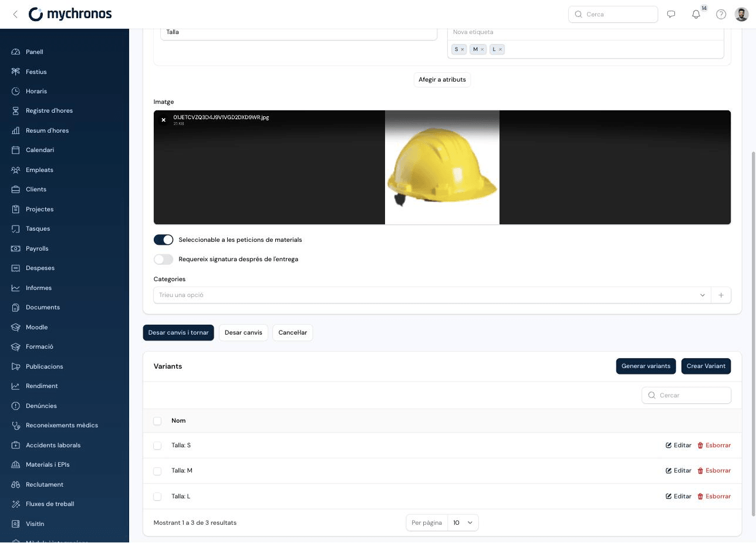This screenshot has width=756, height=543.
Task: Edit the Talla: M variant
Action: [679, 471]
